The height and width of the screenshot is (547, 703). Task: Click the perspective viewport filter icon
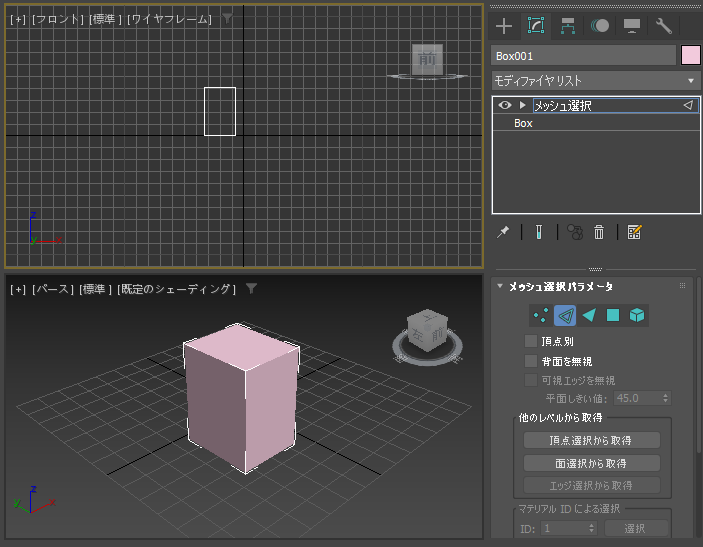click(252, 288)
